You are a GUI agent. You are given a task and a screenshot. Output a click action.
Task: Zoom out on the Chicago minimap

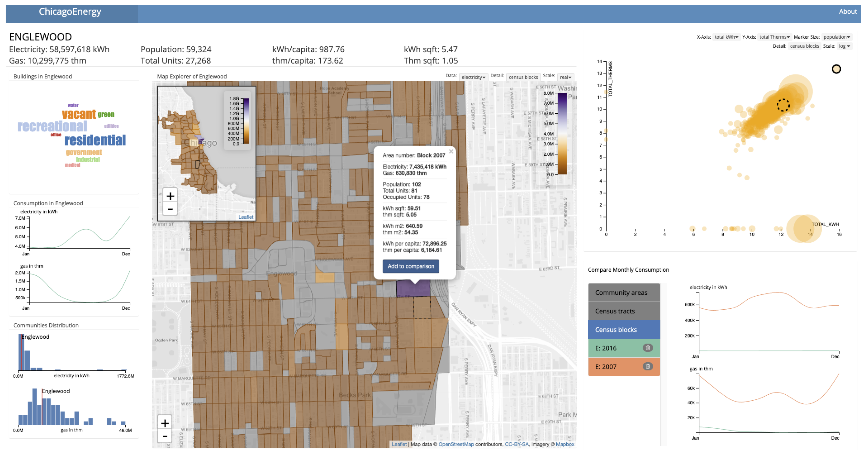[x=170, y=209]
